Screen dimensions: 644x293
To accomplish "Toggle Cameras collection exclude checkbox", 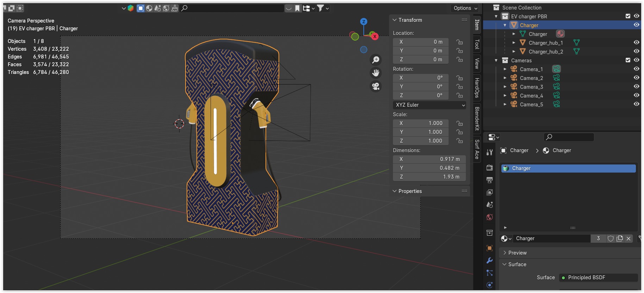I will (628, 60).
